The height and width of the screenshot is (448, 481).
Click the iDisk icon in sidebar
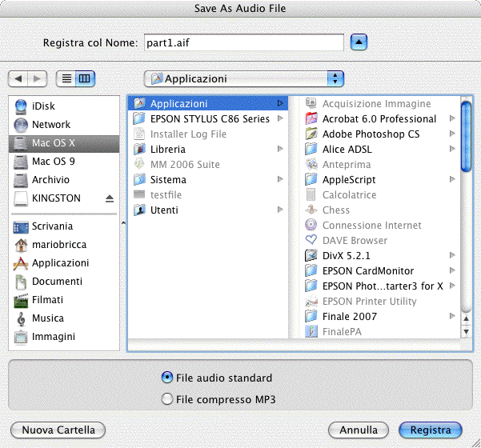22,106
